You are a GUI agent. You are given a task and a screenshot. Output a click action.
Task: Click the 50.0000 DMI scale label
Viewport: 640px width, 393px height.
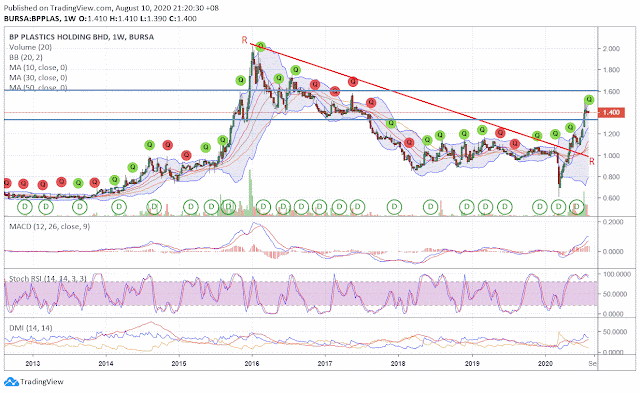pyautogui.click(x=614, y=332)
